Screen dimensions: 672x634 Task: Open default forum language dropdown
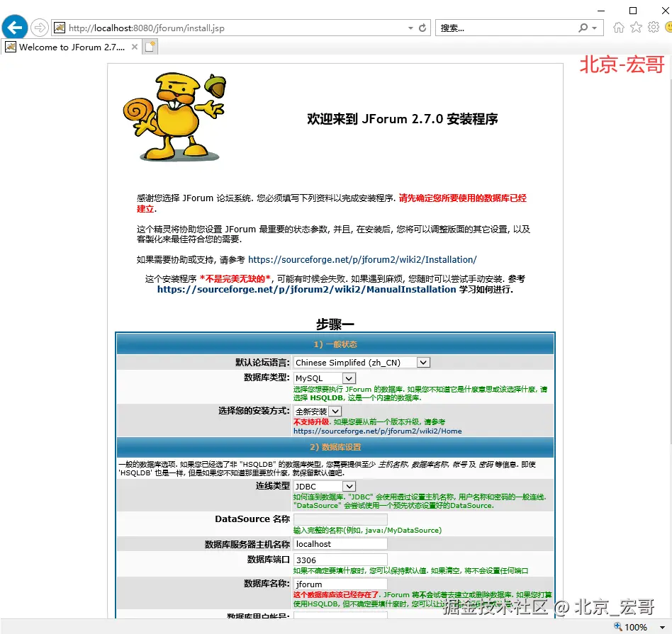362,363
